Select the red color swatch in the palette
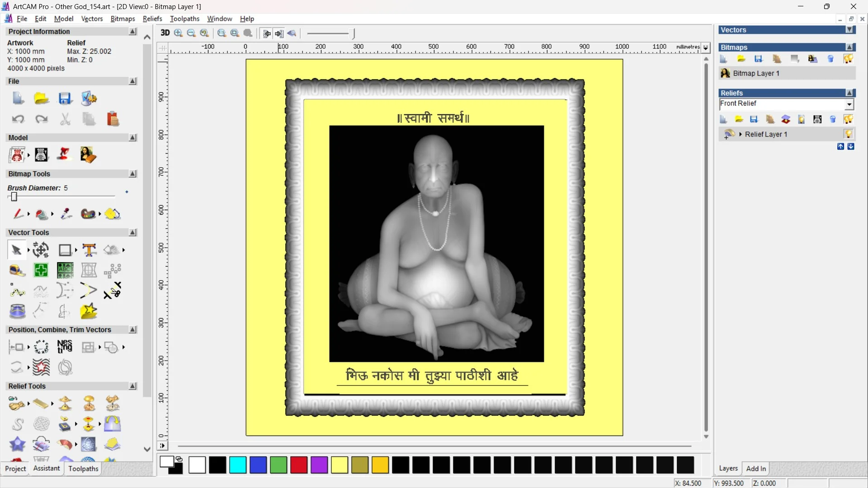Image resolution: width=868 pixels, height=488 pixels. point(299,465)
